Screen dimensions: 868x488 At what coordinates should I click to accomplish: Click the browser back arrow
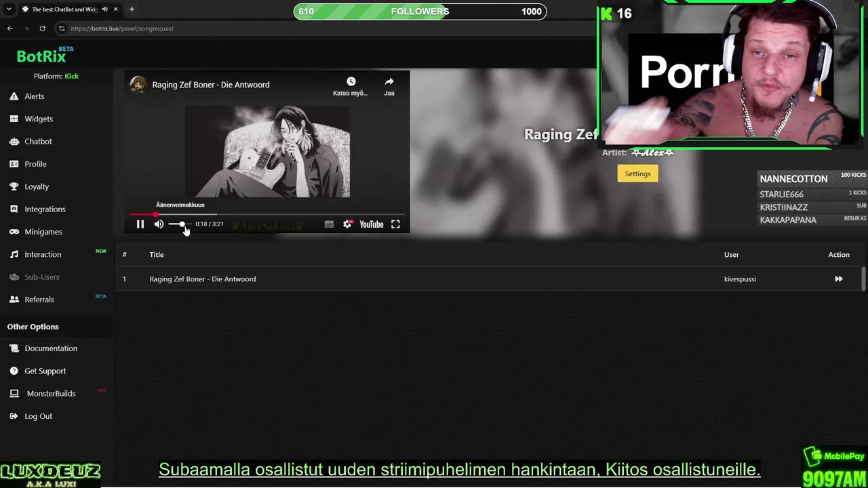9,28
